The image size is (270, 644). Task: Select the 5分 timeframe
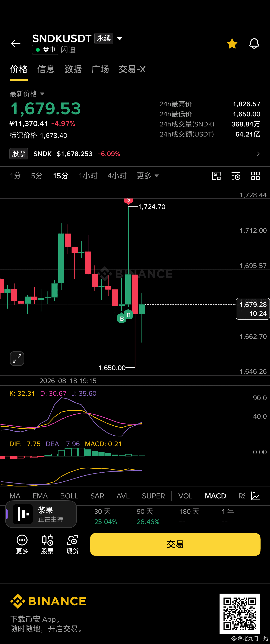click(37, 176)
